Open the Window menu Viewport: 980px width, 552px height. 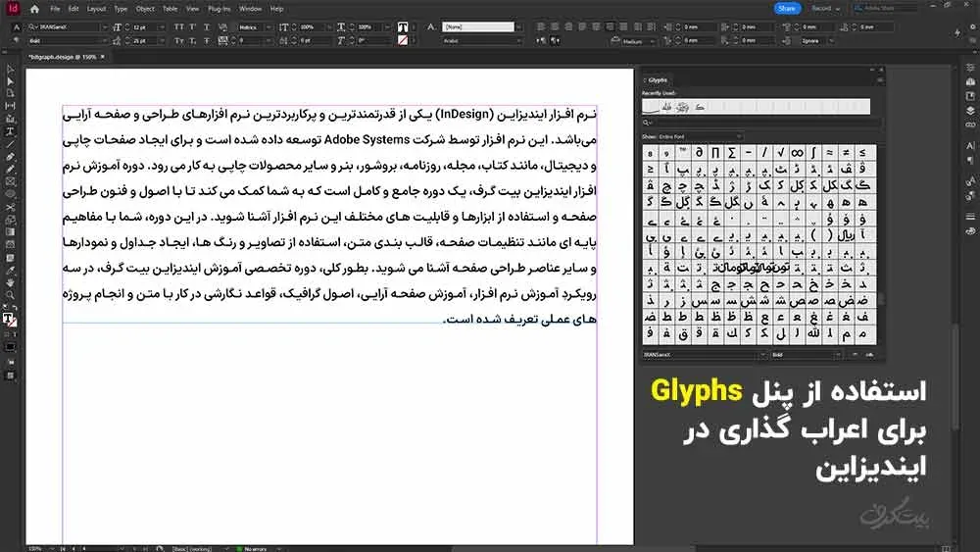click(250, 9)
